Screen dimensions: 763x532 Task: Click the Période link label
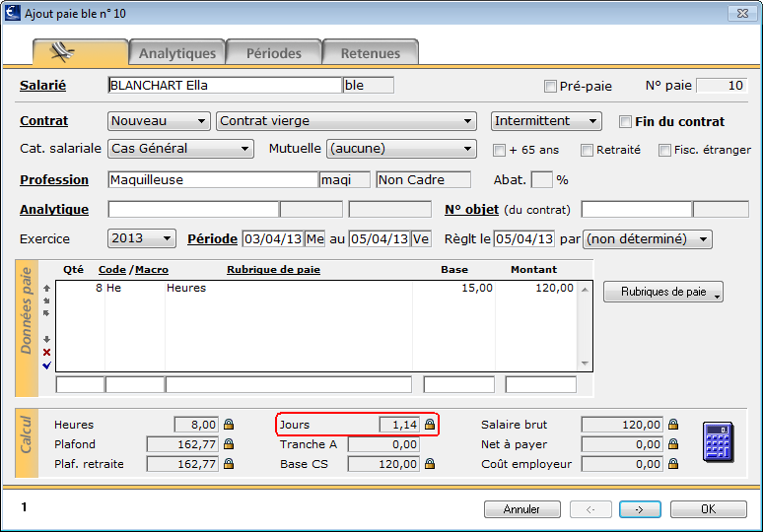pyautogui.click(x=213, y=239)
